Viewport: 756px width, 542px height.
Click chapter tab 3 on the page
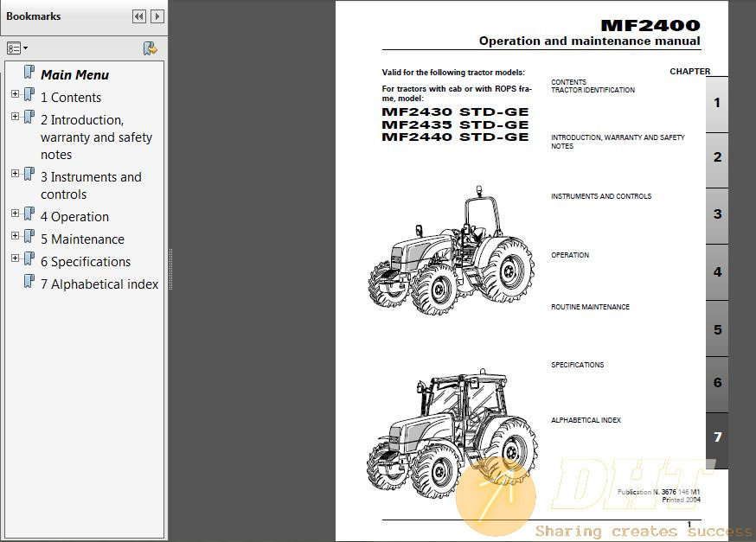coord(717,215)
